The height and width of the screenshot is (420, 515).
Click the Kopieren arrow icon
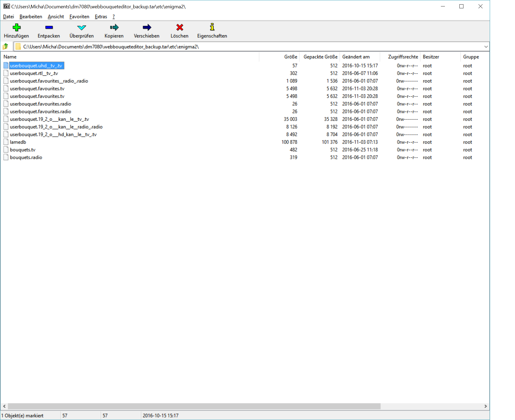(x=114, y=27)
